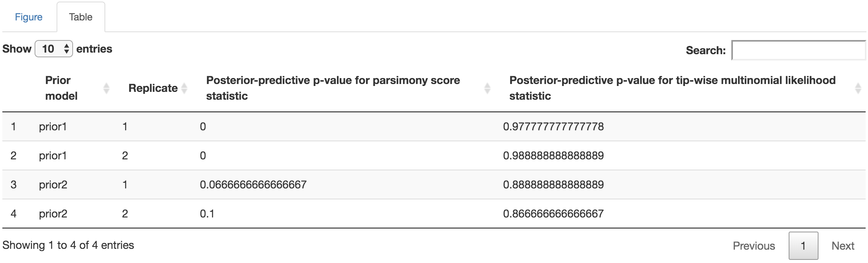Click the 0.1 parsimony p-value cell

coord(207,214)
